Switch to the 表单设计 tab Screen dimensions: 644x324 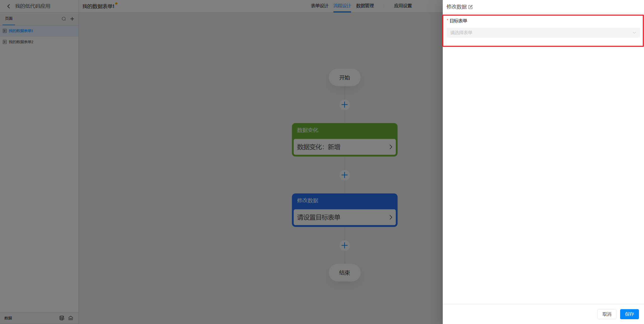[319, 6]
